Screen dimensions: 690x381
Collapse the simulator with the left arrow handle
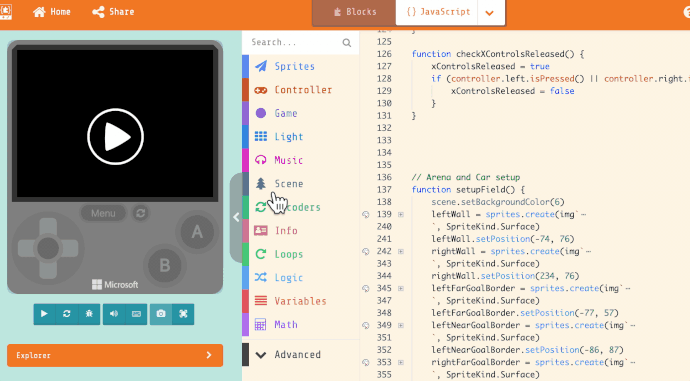pyautogui.click(x=236, y=217)
